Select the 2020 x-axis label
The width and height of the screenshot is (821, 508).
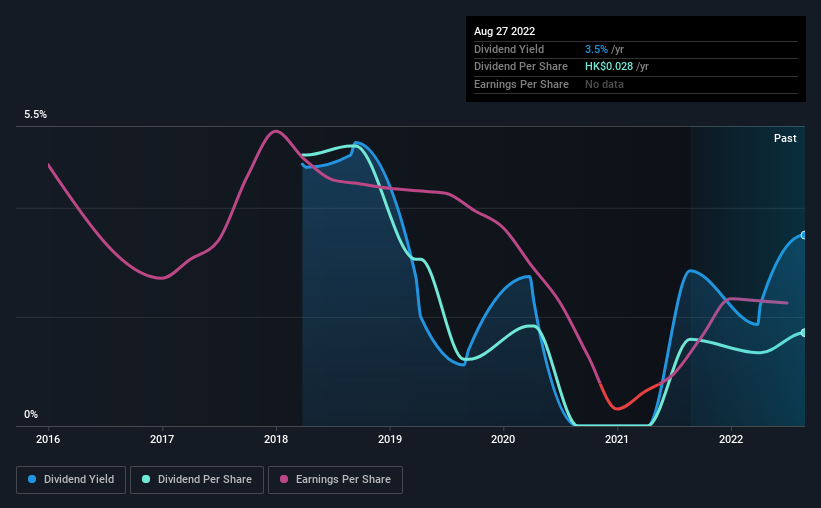503,439
